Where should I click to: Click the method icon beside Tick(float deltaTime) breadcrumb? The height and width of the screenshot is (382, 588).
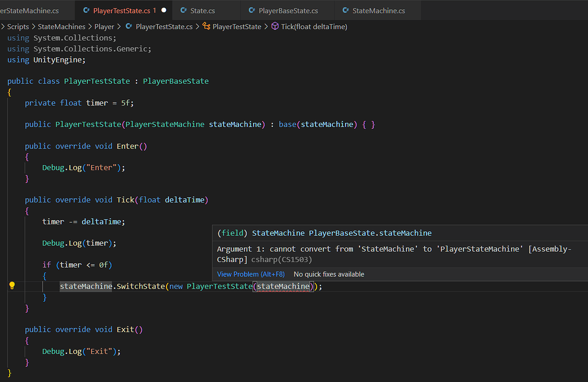[x=274, y=26]
